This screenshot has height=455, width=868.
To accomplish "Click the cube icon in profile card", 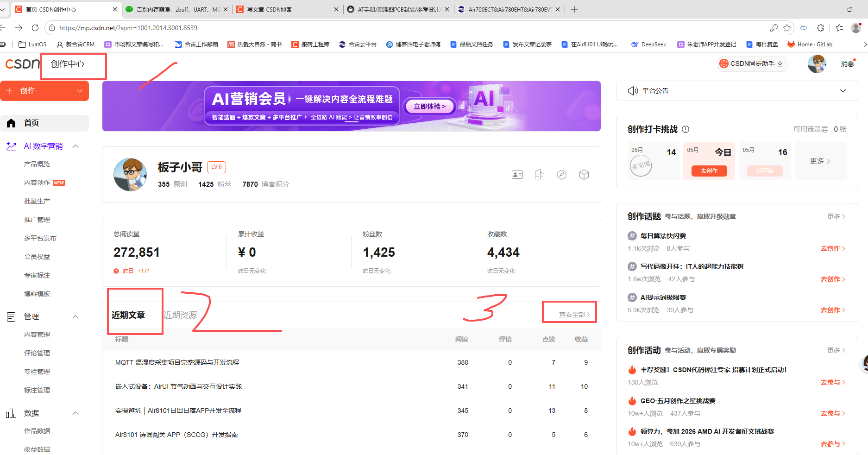I will [x=584, y=175].
